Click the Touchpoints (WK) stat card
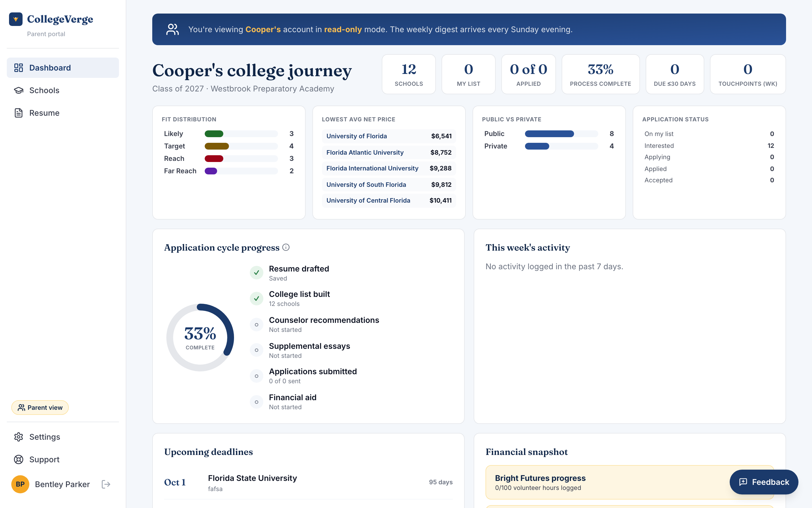The height and width of the screenshot is (508, 812). point(748,74)
